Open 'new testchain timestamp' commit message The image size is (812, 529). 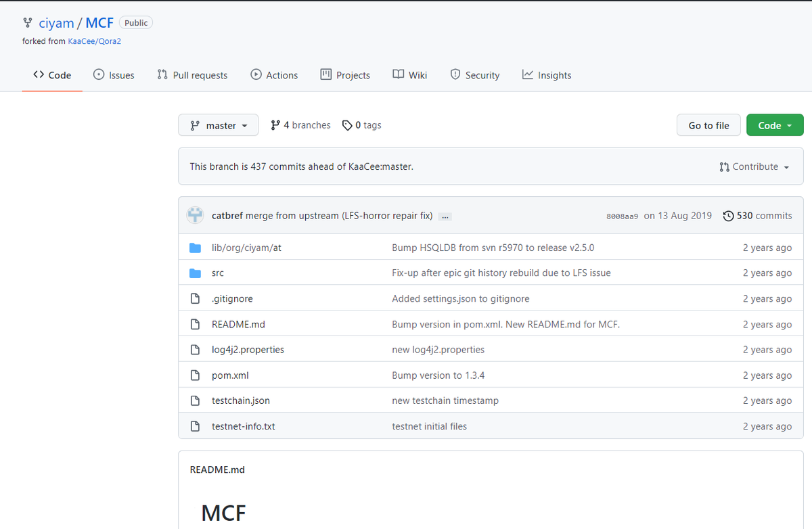445,400
